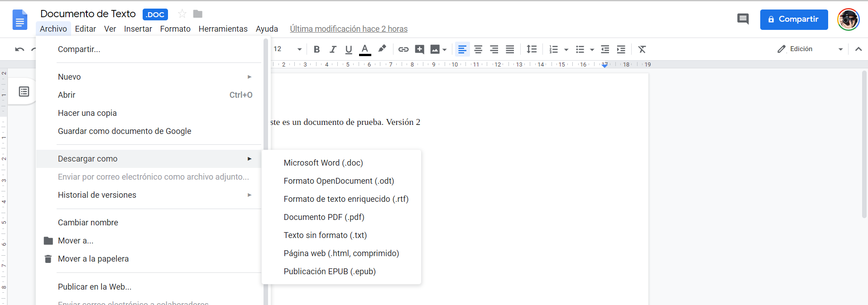This screenshot has width=868, height=305.
Task: Download as Microsoft Word (.doc)
Action: coord(341,162)
